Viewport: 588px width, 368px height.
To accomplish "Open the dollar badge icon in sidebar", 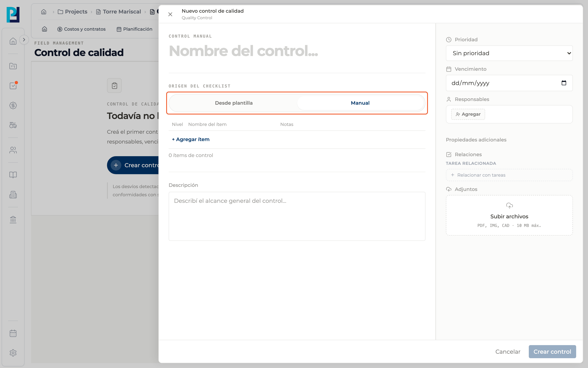I will pos(13,105).
